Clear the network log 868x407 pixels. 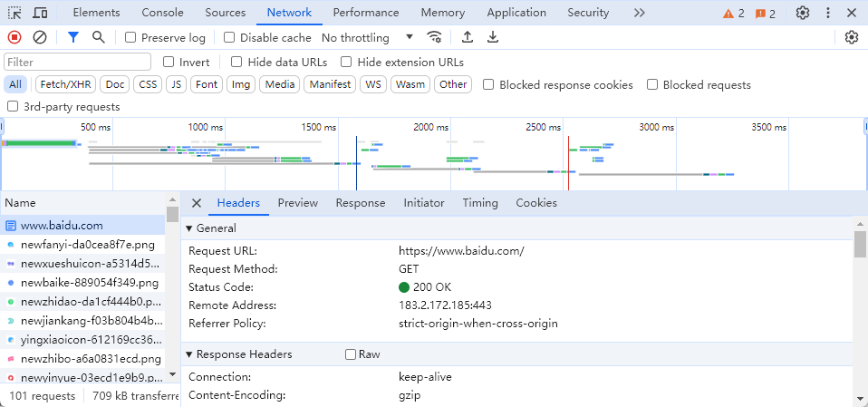40,37
